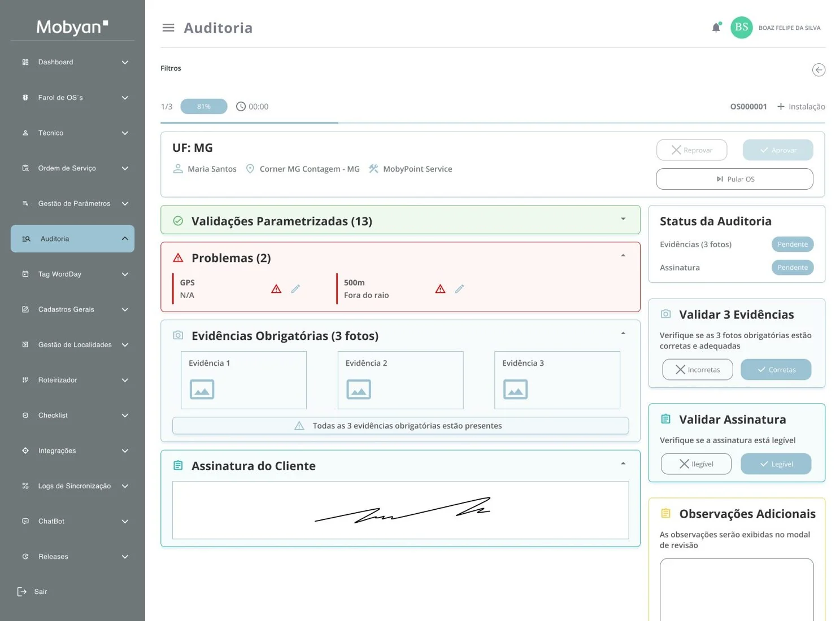Expand the Farol de OS's menu chevron

pyautogui.click(x=125, y=98)
